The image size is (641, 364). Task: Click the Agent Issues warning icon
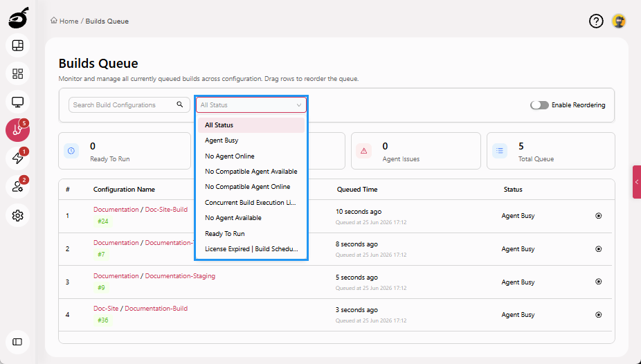[x=364, y=151]
